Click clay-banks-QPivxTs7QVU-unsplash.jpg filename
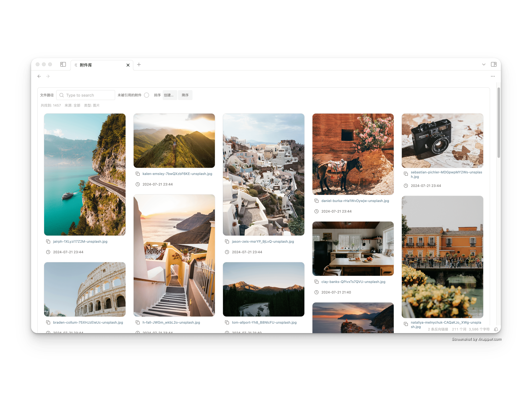 [353, 282]
